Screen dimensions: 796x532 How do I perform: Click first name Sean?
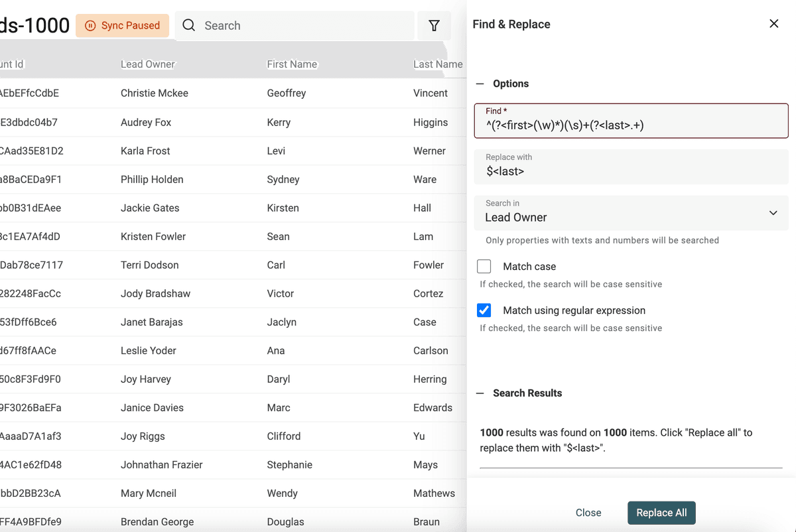coord(279,237)
